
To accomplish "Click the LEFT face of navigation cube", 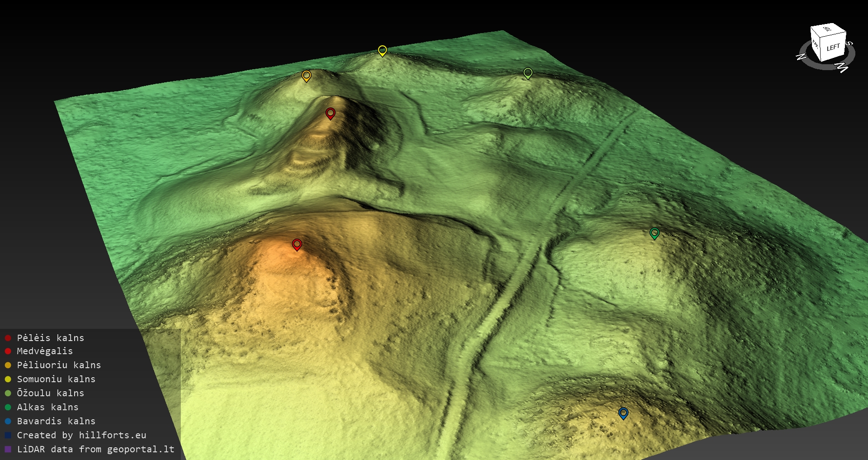I will pos(833,47).
